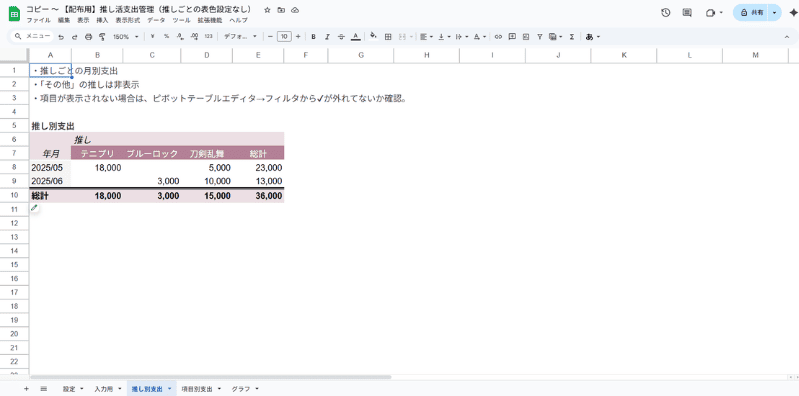Screen dimensions: 799x396
Task: Open the データ menu
Action: [x=156, y=20]
